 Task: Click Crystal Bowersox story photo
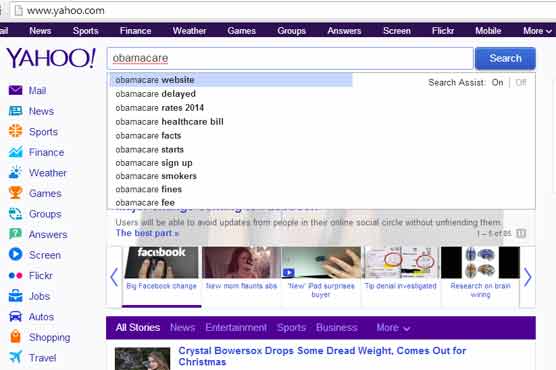click(x=142, y=359)
